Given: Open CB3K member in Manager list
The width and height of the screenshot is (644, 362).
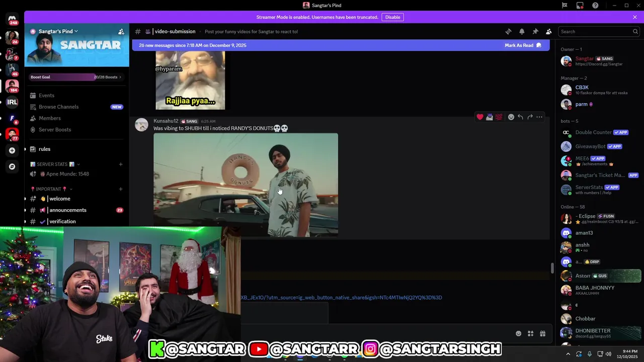Looking at the screenshot, I should coord(601,90).
